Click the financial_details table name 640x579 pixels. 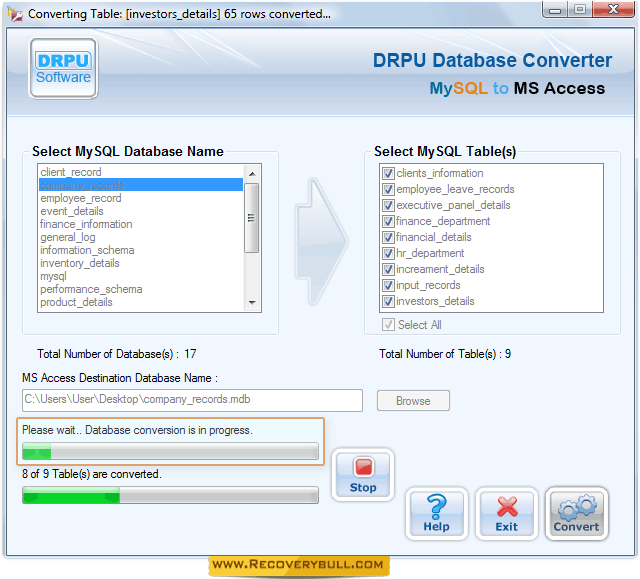433,237
